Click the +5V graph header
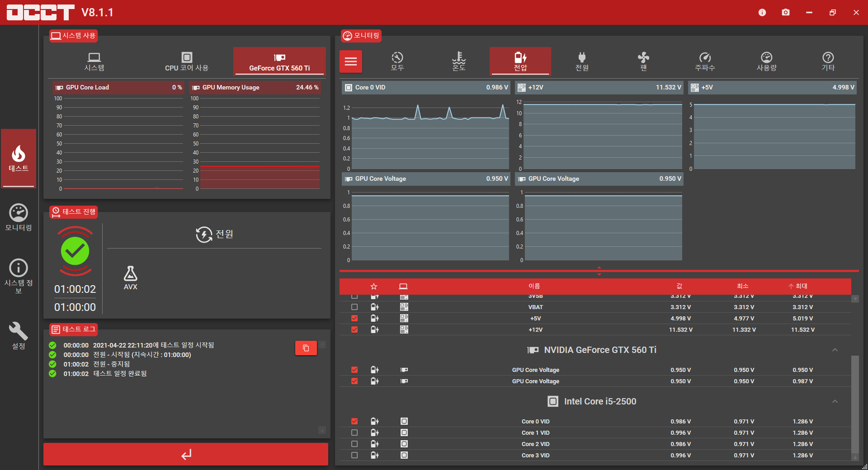Screen dimensions: 868x470 [773, 87]
